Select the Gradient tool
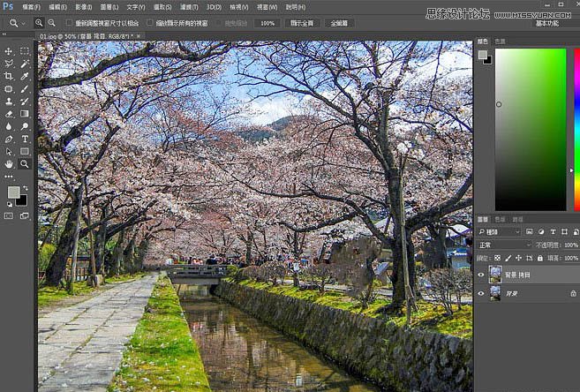The height and width of the screenshot is (392, 580). (x=25, y=114)
